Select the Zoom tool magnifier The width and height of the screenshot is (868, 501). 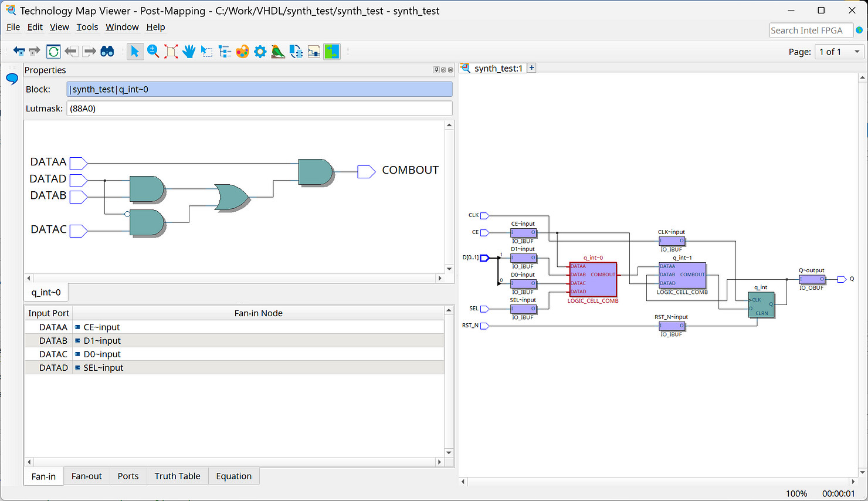point(153,52)
